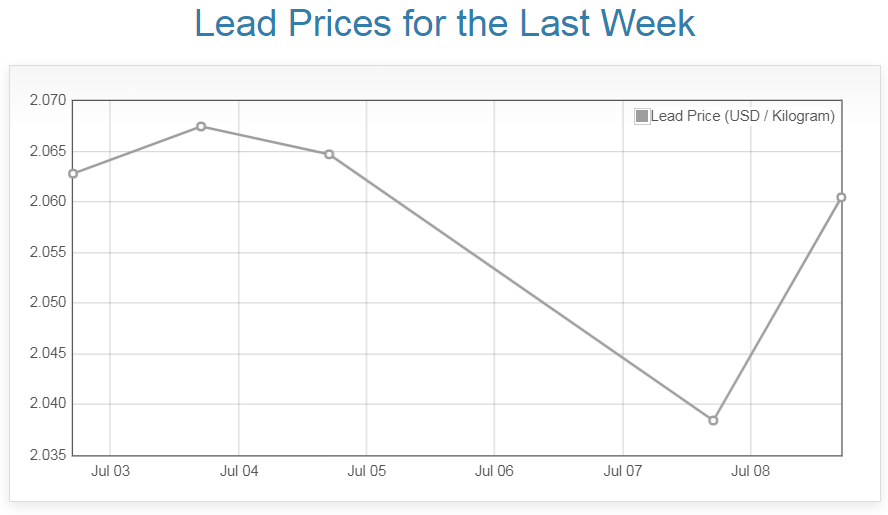Image resolution: width=888 pixels, height=515 pixels.
Task: Click the "Lead Prices for the Last Week" title
Action: (x=444, y=23)
